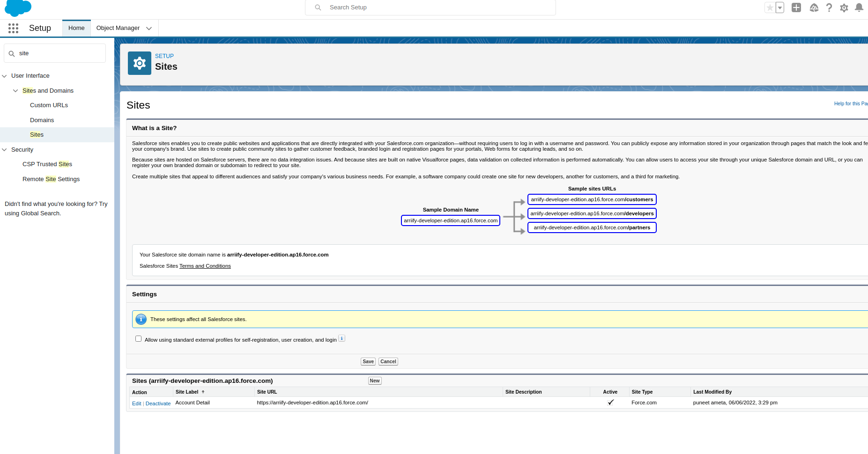Screen dimensions: 868x454
Task: Open CSP Trusted Sites
Action: (47, 164)
